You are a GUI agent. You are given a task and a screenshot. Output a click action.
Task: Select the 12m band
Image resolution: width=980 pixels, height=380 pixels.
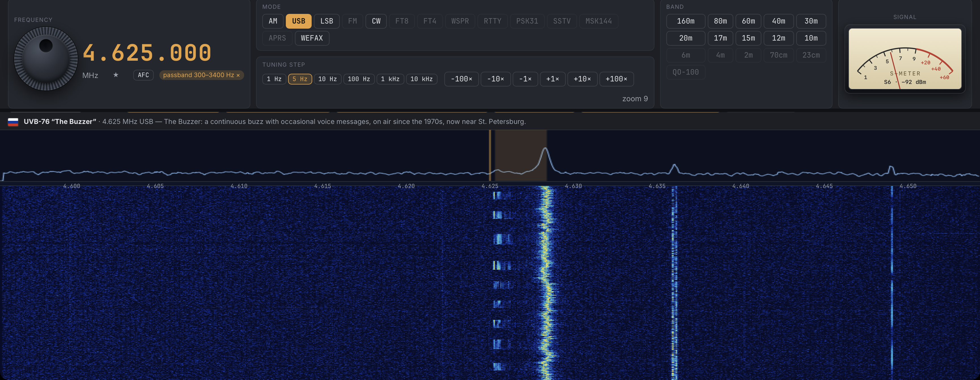[x=779, y=38]
